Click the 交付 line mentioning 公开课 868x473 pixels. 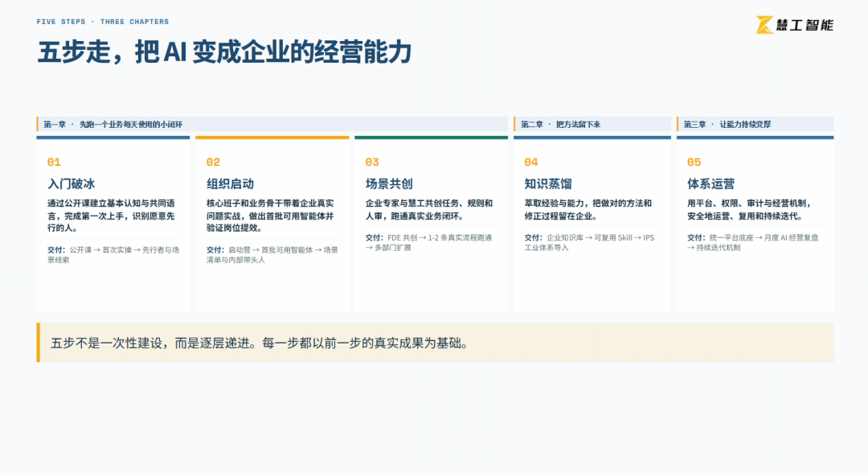(113, 255)
